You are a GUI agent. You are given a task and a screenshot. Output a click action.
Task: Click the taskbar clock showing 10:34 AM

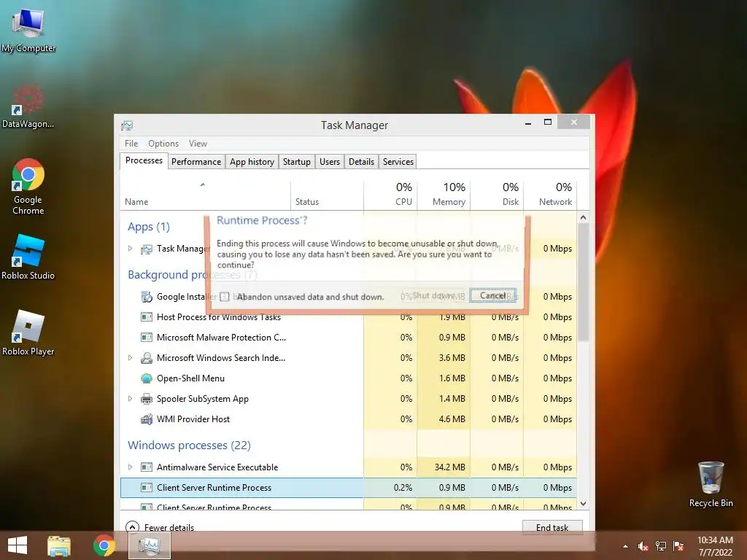[x=715, y=546]
